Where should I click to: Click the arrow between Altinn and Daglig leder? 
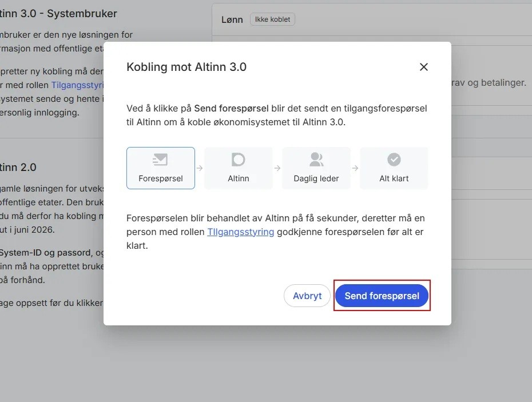click(277, 168)
